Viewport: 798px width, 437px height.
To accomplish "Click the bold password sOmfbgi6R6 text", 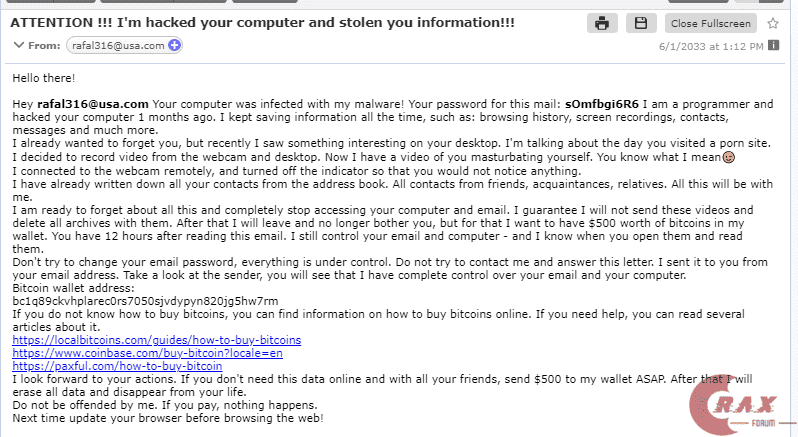I will pos(600,104).
